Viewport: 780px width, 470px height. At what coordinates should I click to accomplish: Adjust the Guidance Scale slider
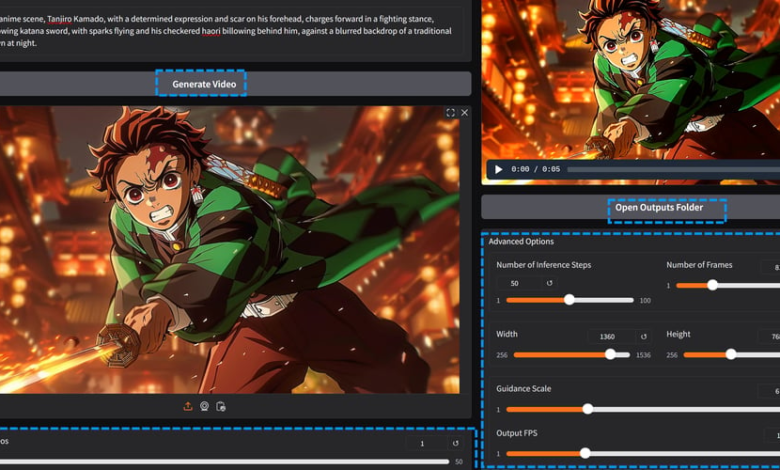pos(643,409)
